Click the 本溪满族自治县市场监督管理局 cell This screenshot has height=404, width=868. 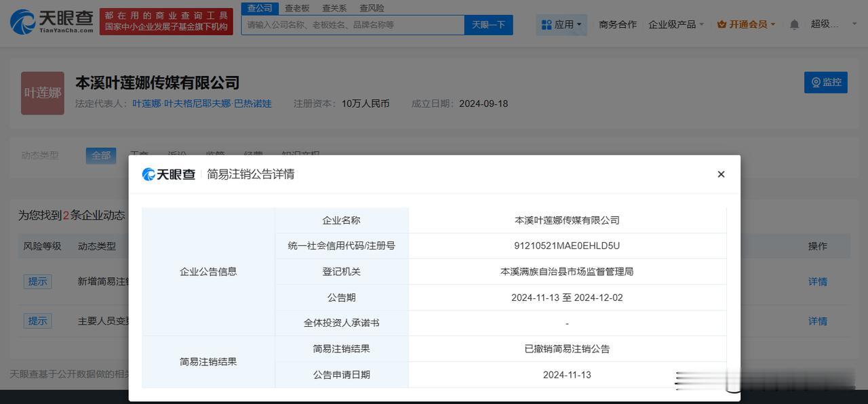click(x=567, y=272)
